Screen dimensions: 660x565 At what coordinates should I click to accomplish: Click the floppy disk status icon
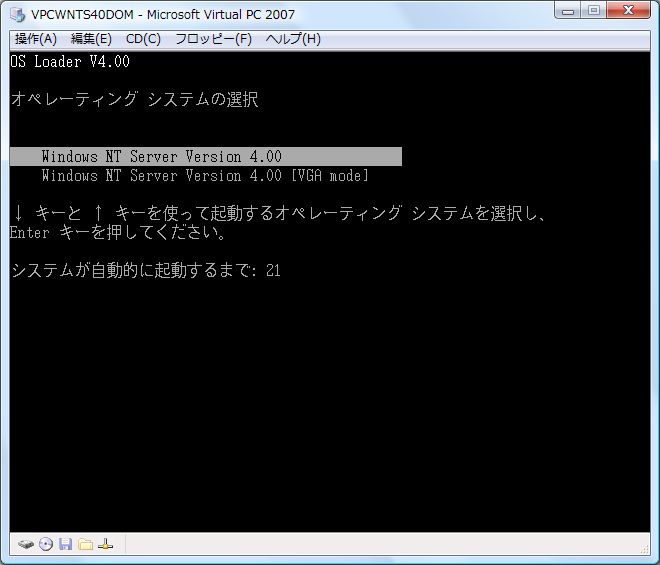click(66, 544)
